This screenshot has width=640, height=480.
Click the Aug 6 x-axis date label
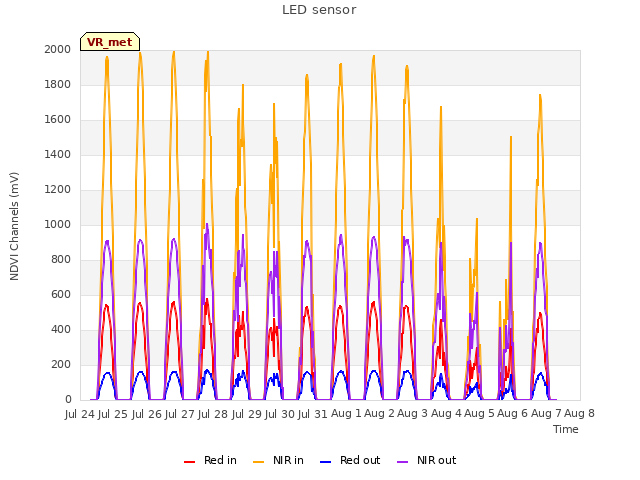(x=513, y=414)
